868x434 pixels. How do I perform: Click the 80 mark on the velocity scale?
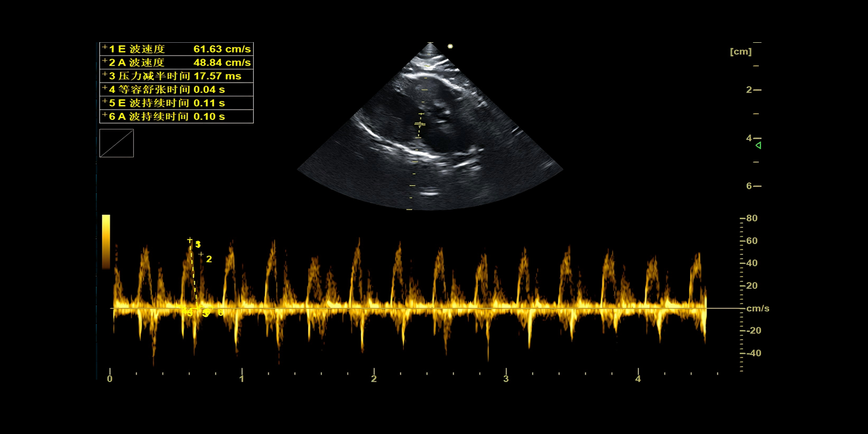click(x=752, y=218)
